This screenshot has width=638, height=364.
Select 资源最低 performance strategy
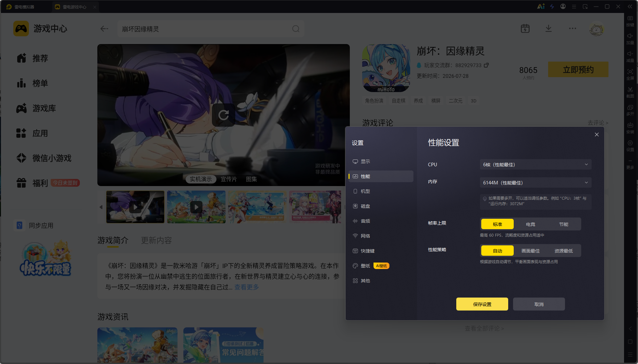(564, 251)
